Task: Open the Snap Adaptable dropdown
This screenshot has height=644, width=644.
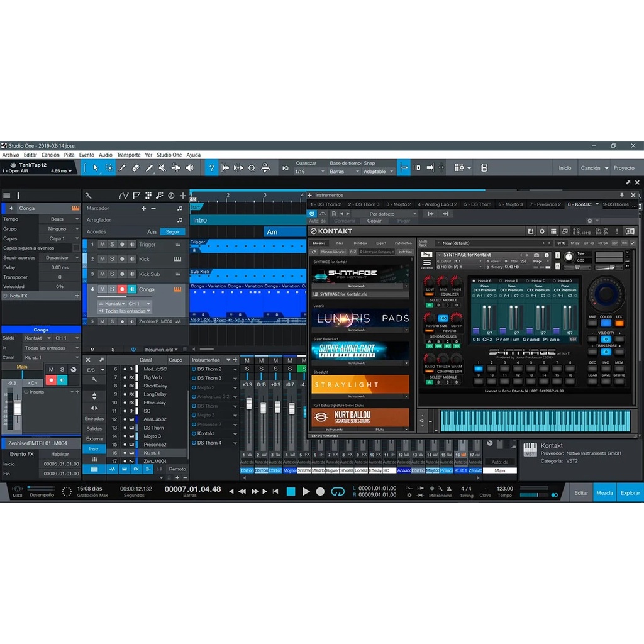Action: (x=378, y=172)
